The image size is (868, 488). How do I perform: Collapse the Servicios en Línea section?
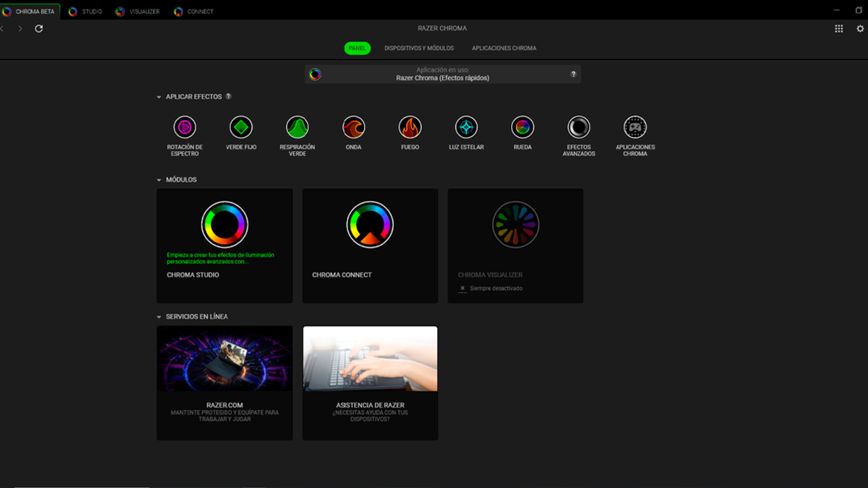[x=159, y=317]
